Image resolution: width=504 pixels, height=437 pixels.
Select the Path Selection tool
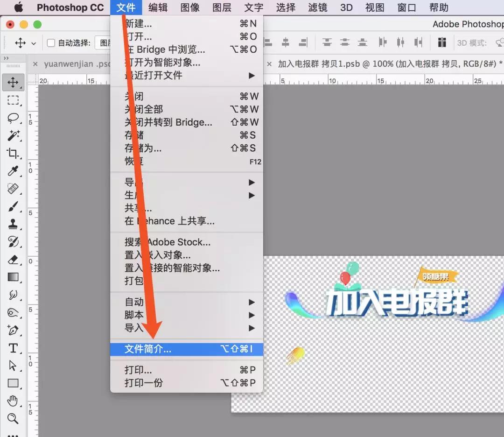coord(13,366)
